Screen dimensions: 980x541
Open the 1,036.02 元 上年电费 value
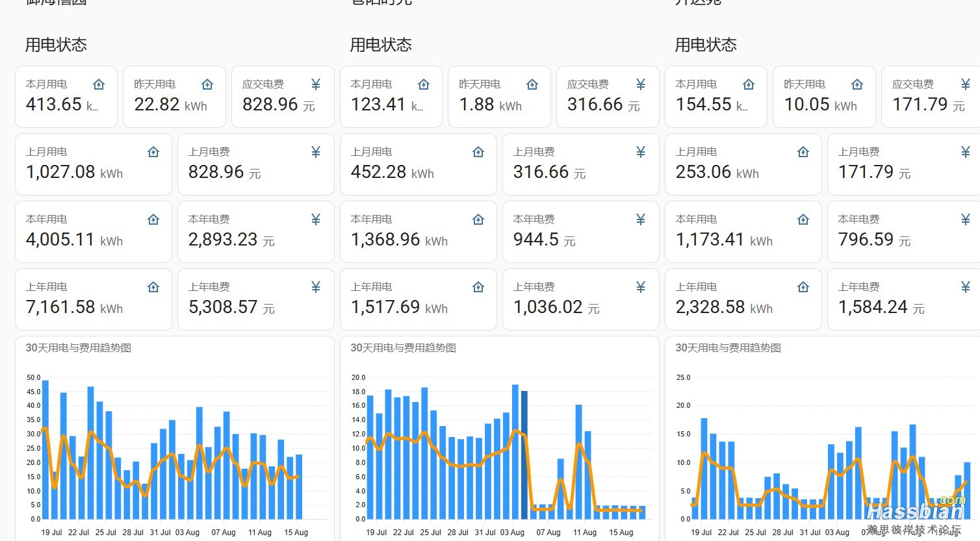[556, 307]
